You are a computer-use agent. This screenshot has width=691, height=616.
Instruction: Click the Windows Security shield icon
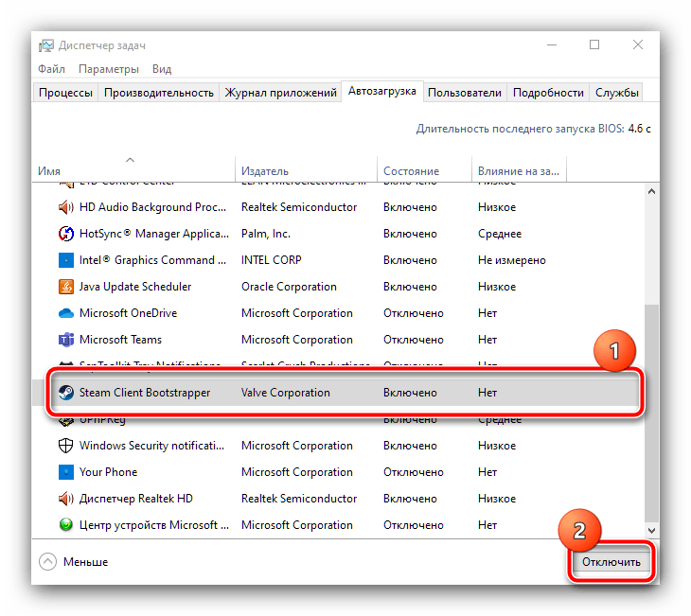click(x=65, y=446)
